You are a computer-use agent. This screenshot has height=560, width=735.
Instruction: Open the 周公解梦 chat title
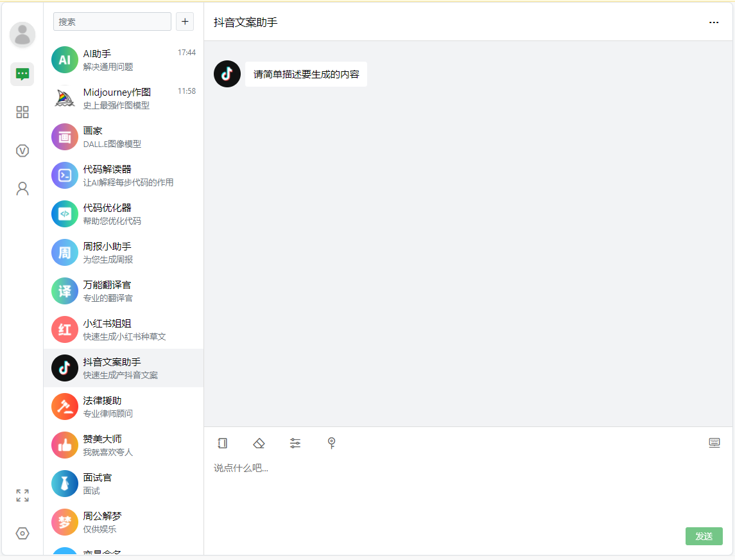[102, 516]
